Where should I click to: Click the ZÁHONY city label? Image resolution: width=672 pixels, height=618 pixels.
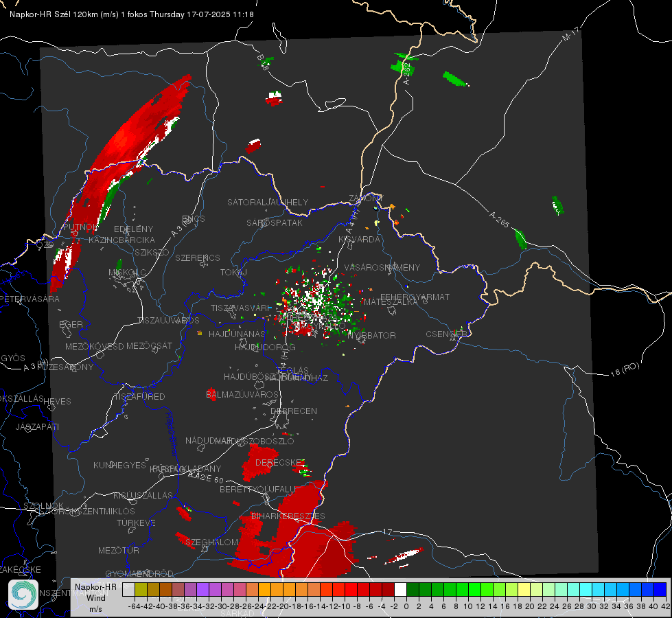click(366, 198)
